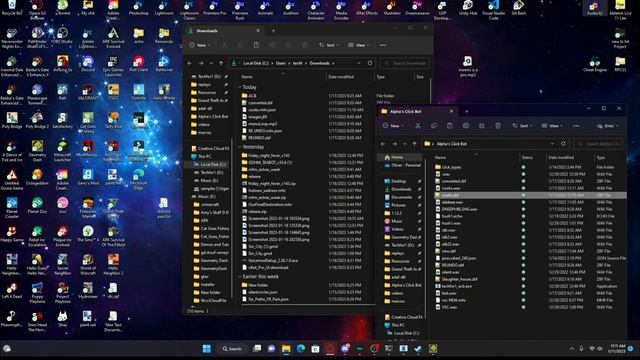Click the Status column header in Alpha's Click Bot

pos(527,157)
